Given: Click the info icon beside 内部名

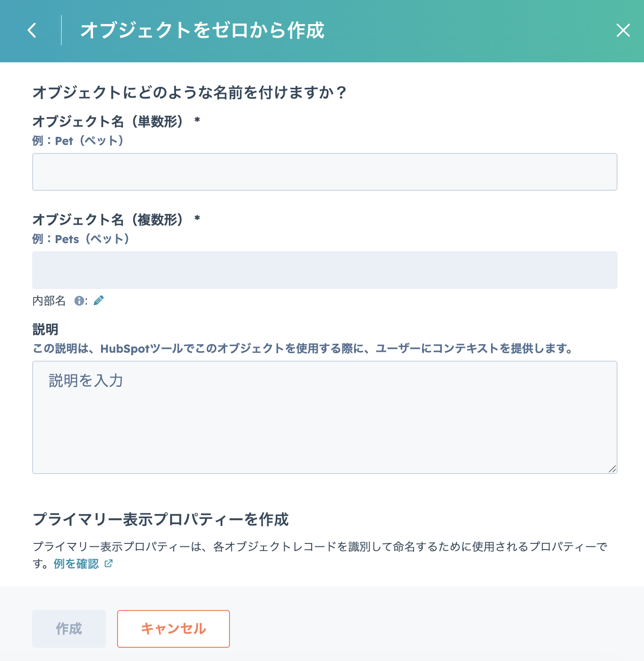Looking at the screenshot, I should click(79, 301).
